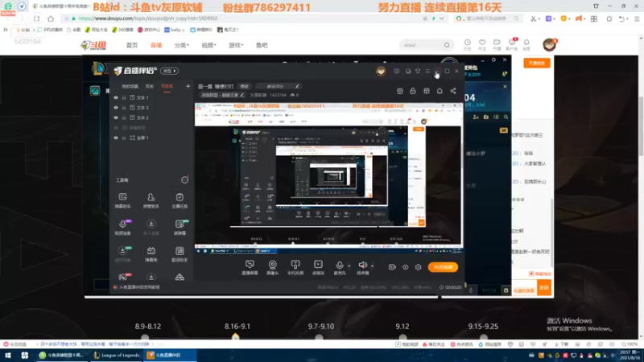This screenshot has height=362, width=644.
Task: Edit stream category pencil icon
Action: pyautogui.click(x=242, y=95)
